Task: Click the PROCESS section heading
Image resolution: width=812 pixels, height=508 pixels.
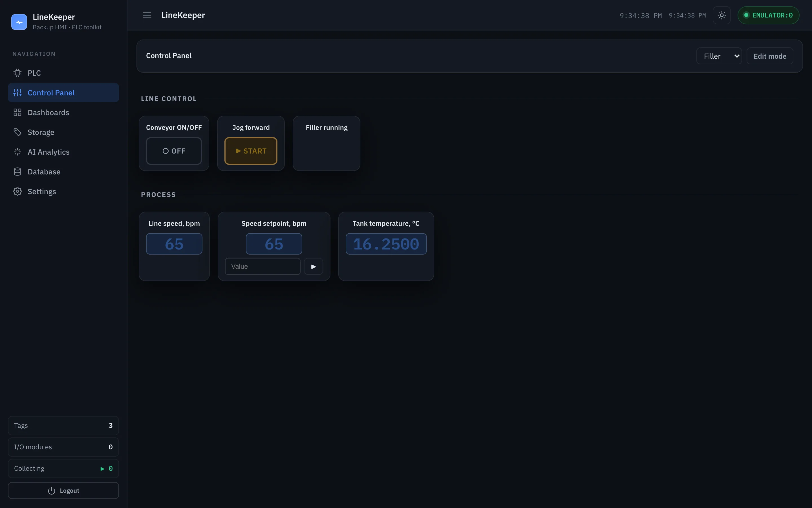Action: tap(158, 195)
